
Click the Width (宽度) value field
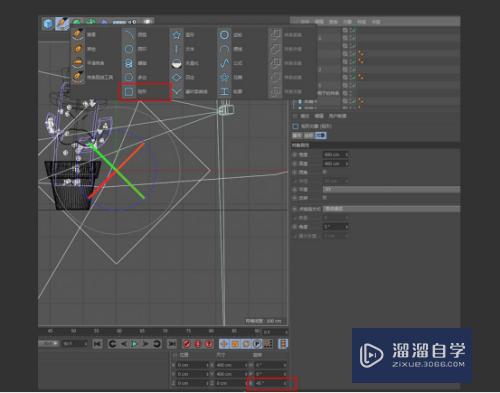coord(336,155)
